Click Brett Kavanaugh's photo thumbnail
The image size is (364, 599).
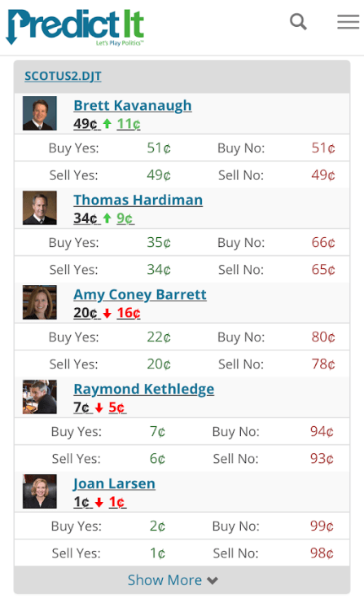pyautogui.click(x=40, y=113)
